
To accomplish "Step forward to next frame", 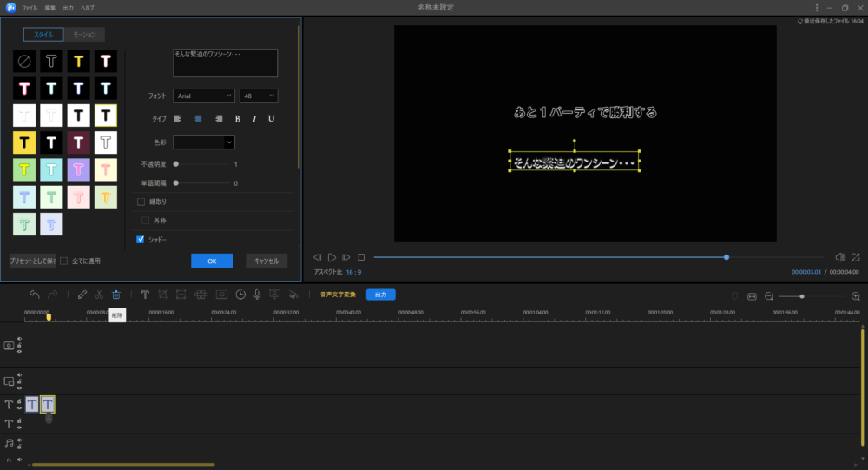I will (x=346, y=257).
